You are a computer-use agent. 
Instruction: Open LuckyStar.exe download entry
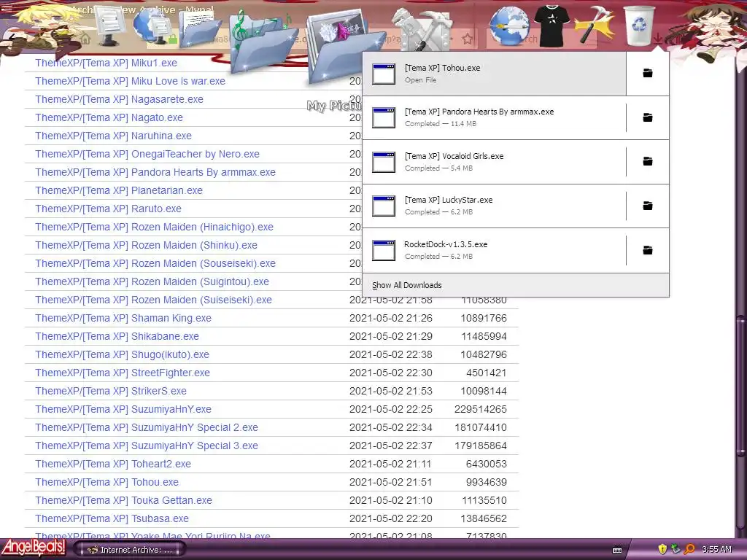pos(494,206)
